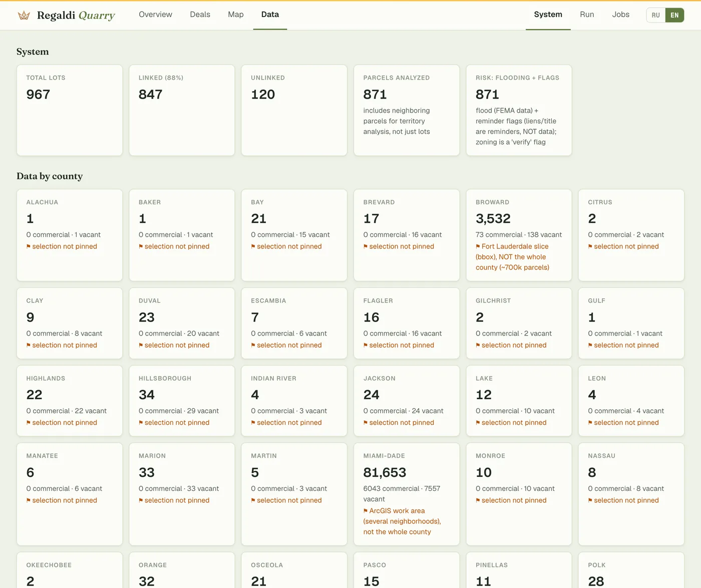This screenshot has height=588, width=701.
Task: Click the ArcGIS work area note
Action: [x=402, y=521]
